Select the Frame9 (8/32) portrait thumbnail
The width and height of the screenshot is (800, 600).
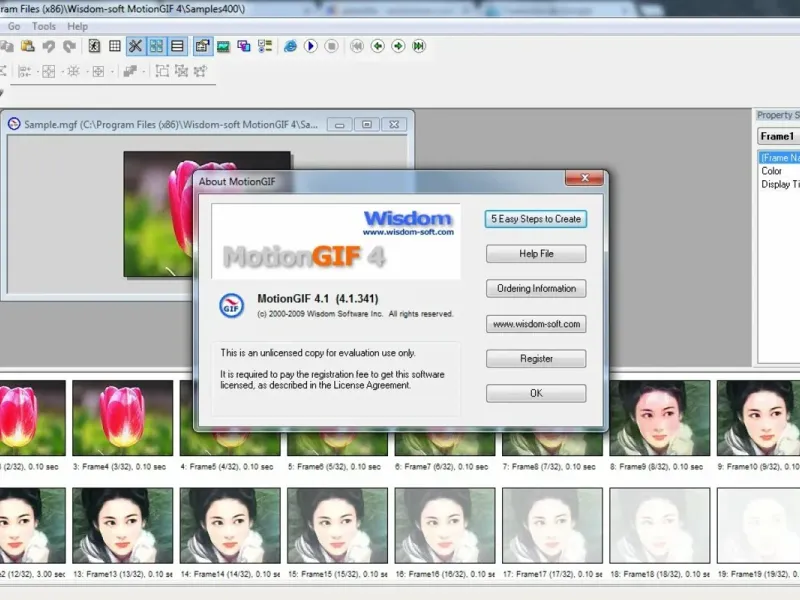tap(660, 418)
